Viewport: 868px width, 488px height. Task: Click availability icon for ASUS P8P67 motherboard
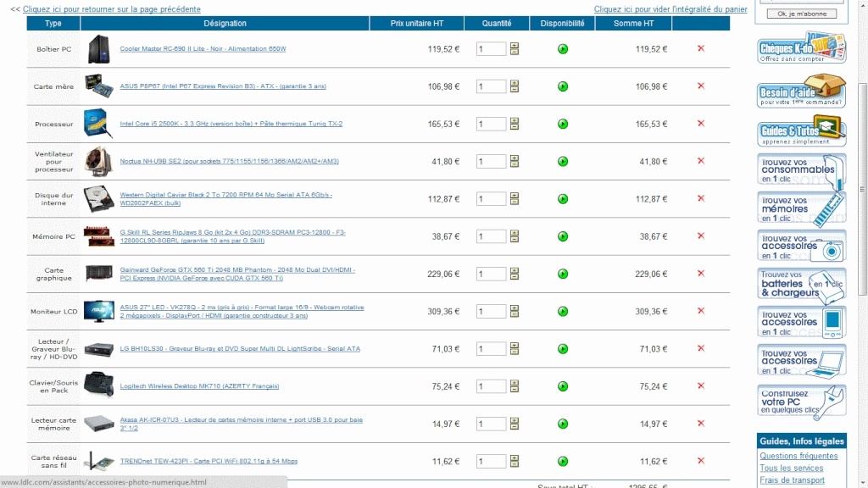[563, 86]
